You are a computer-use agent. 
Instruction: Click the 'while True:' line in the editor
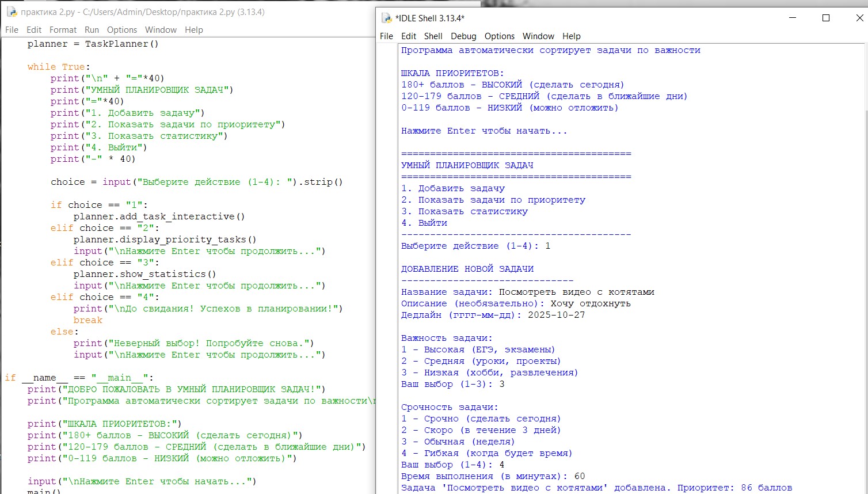click(58, 67)
